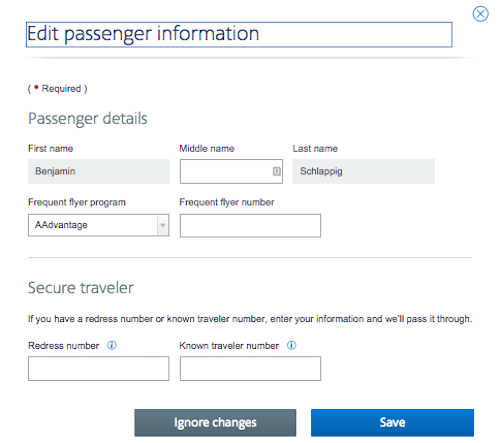The width and height of the screenshot is (500, 443).
Task: Click the First name field showing Benjamin
Action: 98,171
